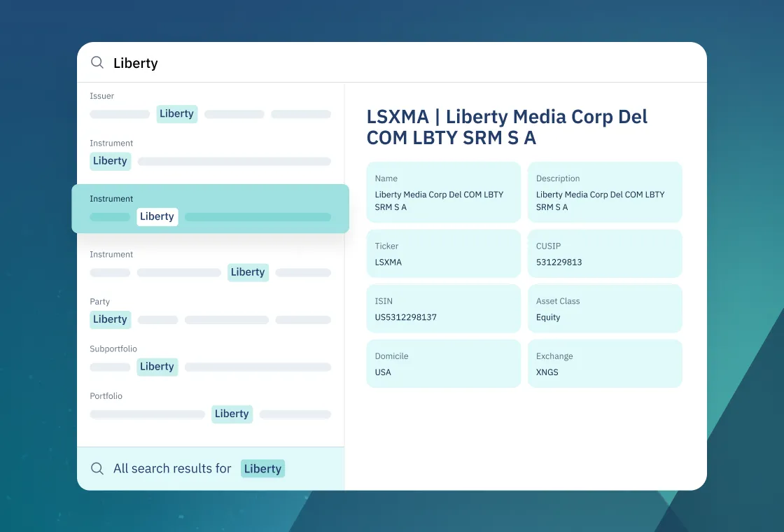784x532 pixels.
Task: Click the Ticker value LSXMA
Action: pos(388,262)
